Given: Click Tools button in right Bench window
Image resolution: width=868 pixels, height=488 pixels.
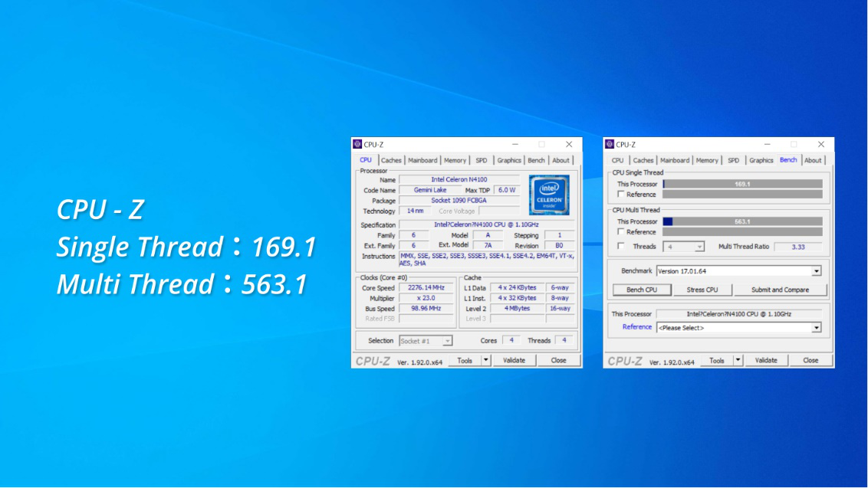Looking at the screenshot, I should point(717,360).
